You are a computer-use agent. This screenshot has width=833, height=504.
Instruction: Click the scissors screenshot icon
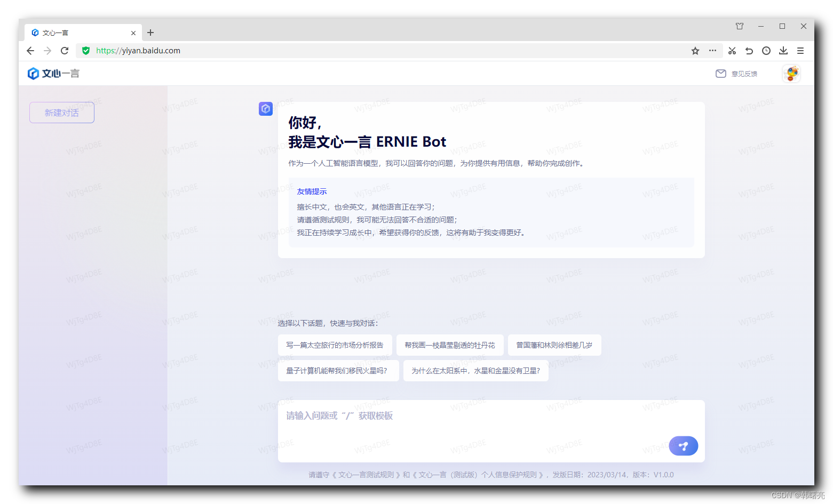click(x=732, y=51)
